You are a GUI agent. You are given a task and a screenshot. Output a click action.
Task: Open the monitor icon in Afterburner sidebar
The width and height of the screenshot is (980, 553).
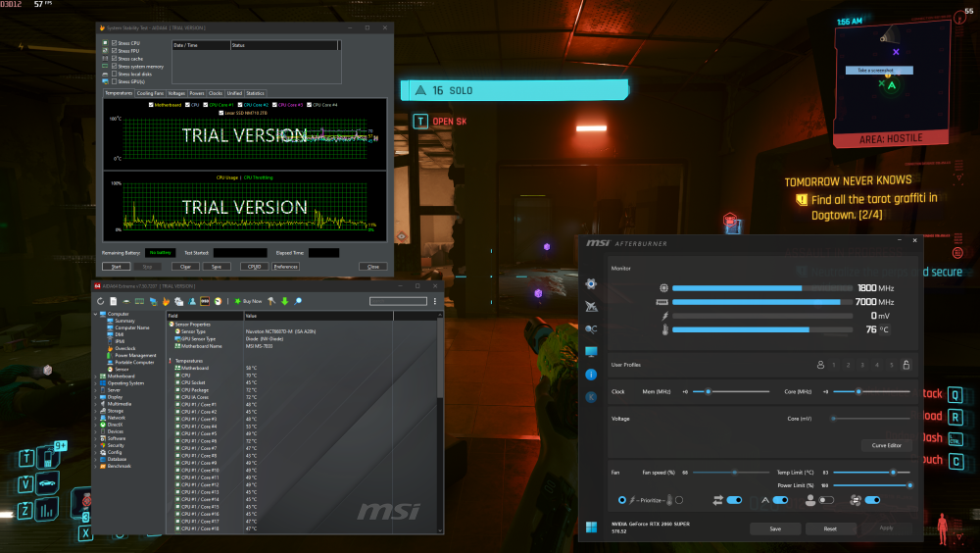point(591,352)
